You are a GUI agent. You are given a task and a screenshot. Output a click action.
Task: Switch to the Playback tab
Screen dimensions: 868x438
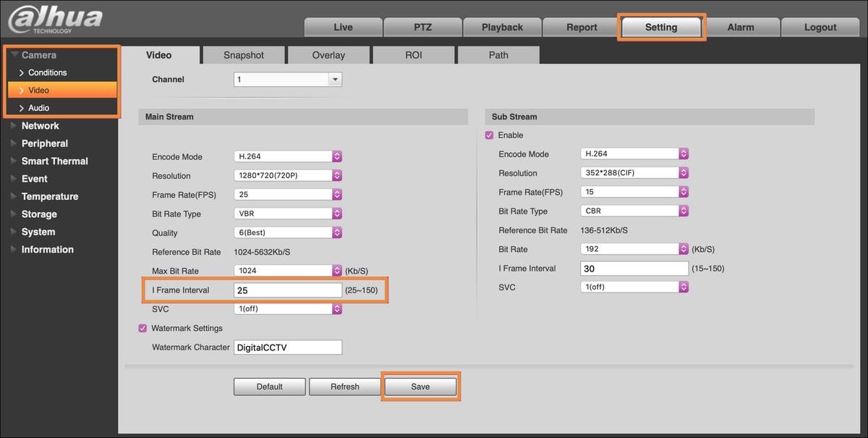tap(502, 28)
